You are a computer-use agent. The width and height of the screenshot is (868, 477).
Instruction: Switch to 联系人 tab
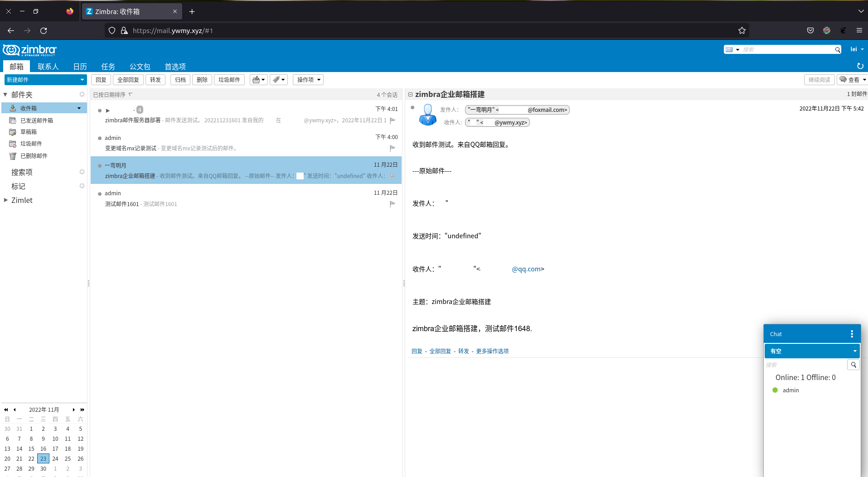coord(48,67)
